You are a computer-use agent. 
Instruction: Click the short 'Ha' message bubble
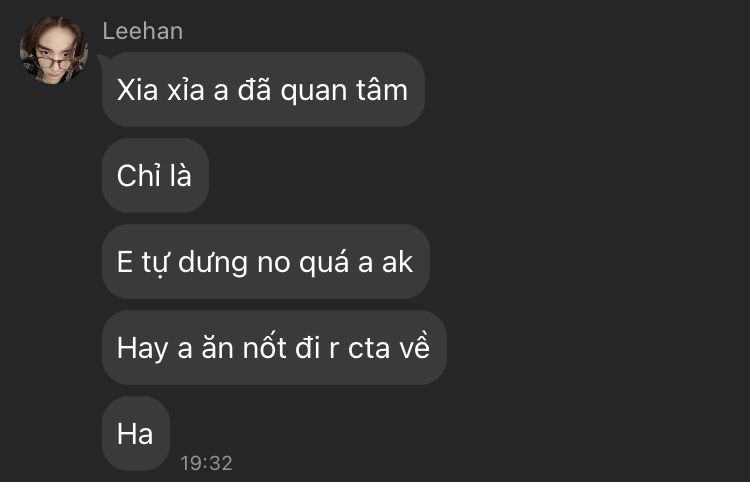tap(136, 433)
